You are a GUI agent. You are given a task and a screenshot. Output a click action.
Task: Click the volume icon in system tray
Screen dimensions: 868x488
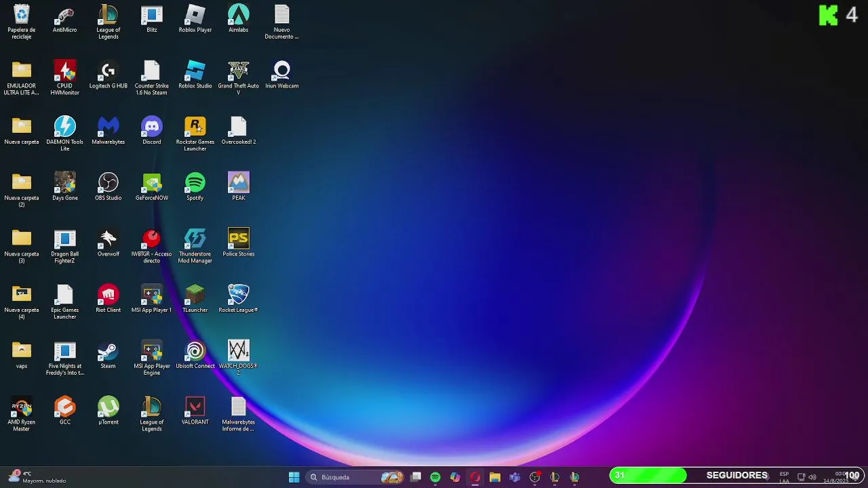[812, 477]
